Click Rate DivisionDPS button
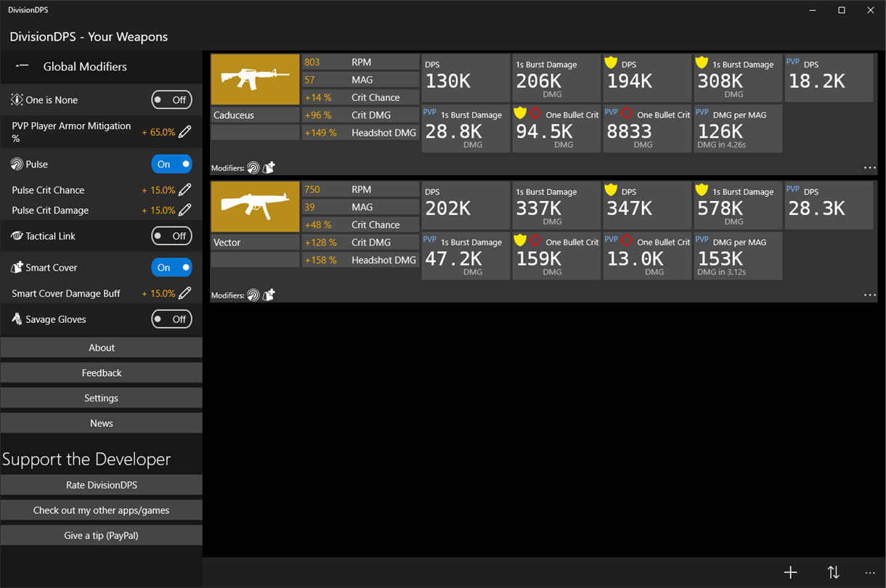 102,485
